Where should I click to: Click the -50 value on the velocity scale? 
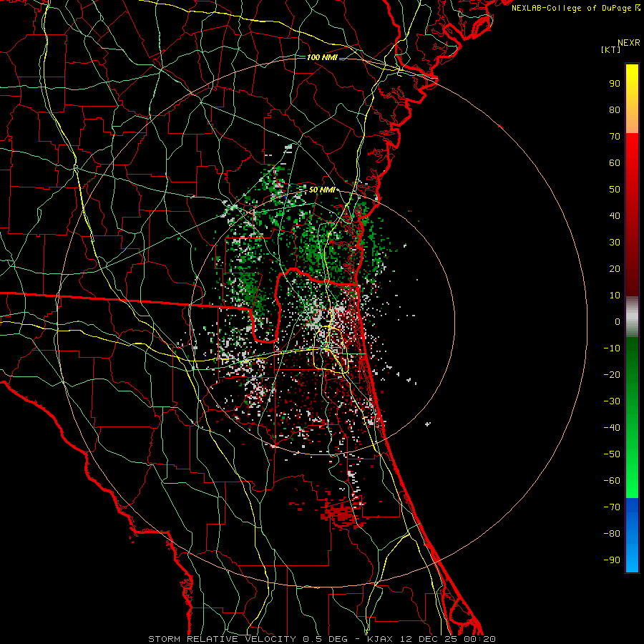click(x=612, y=454)
